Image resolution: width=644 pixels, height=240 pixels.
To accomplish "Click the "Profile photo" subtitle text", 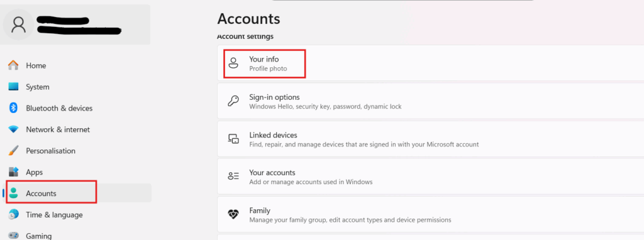I will tap(268, 68).
